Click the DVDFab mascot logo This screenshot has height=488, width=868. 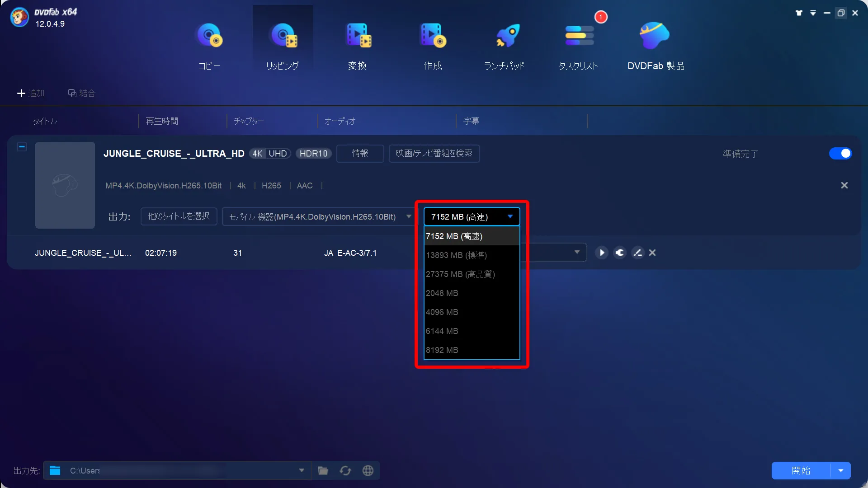click(x=19, y=18)
